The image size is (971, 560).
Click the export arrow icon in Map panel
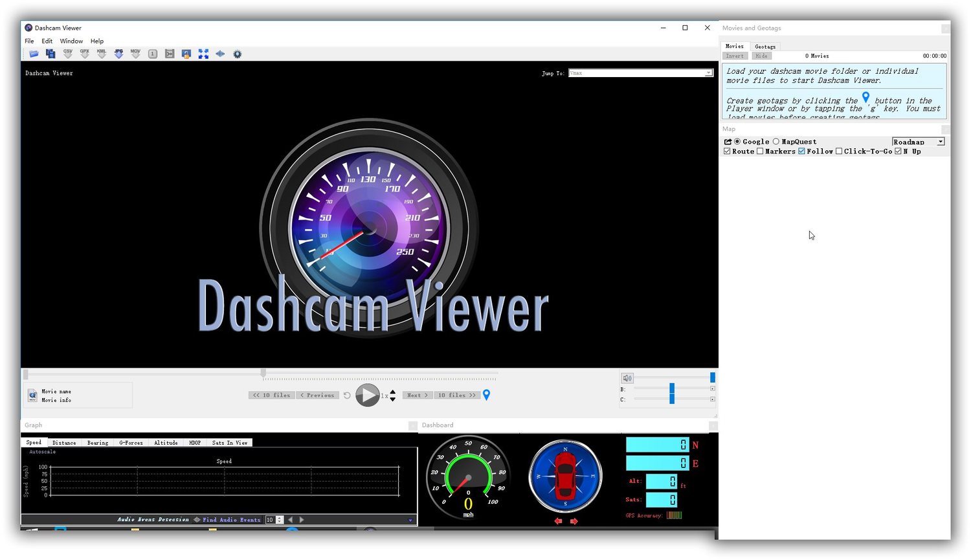tap(728, 142)
